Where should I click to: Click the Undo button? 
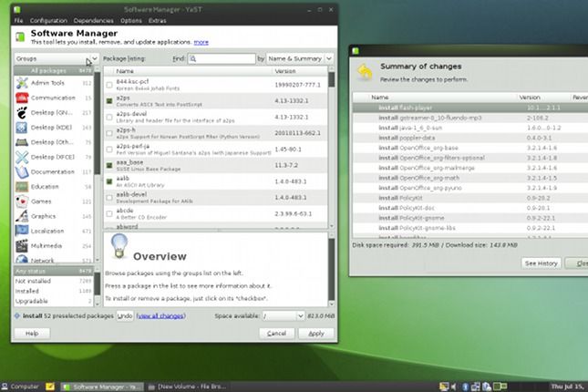coord(125,316)
